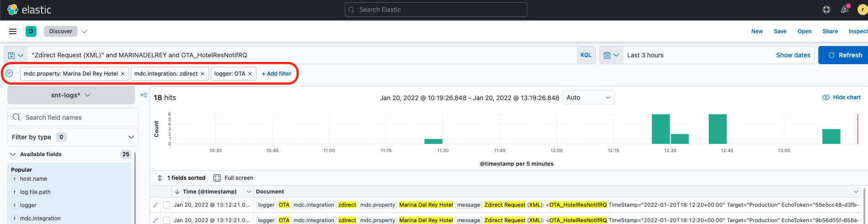Hide the histogram chart
Screen dimensions: 868x224
tap(841, 97)
